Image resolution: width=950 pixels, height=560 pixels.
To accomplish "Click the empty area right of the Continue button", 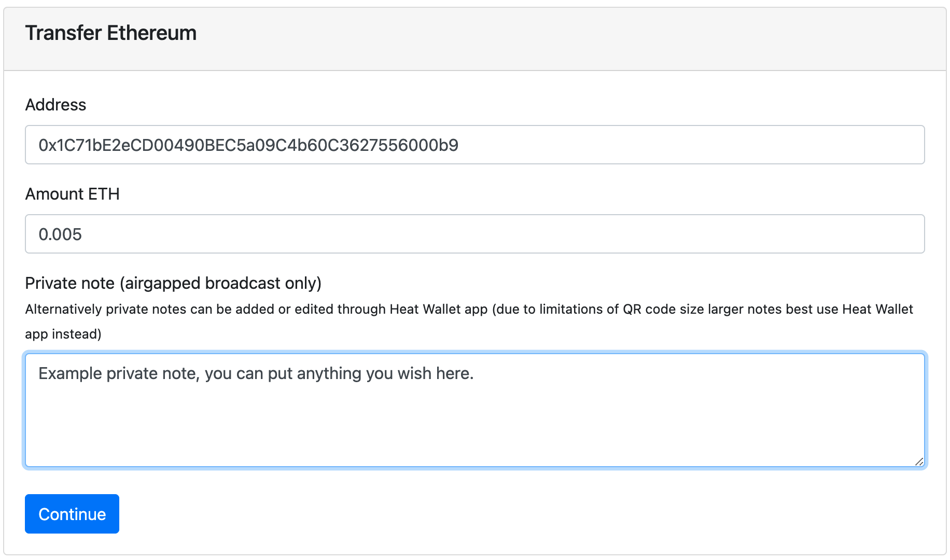I will click(x=519, y=514).
